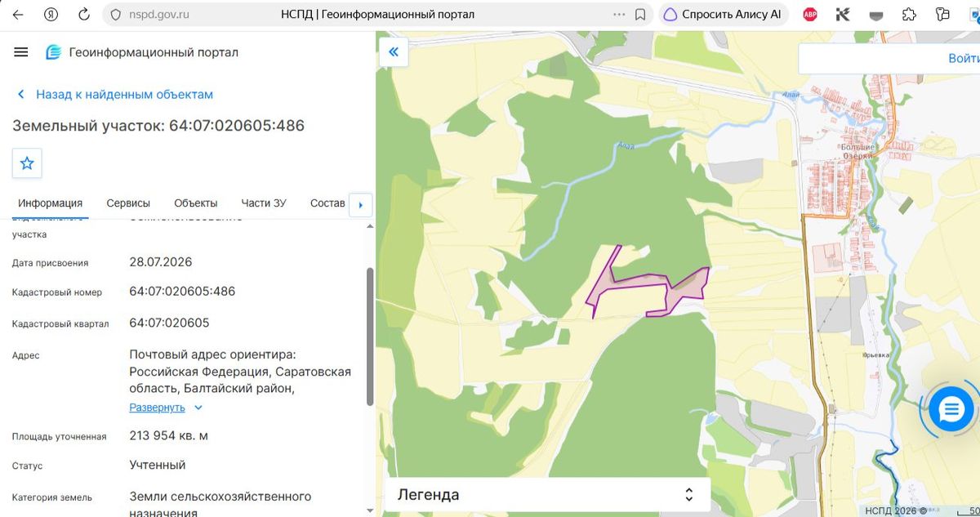The height and width of the screenshot is (517, 980).
Task: Click the info panel vertical scrollbar
Action: [x=370, y=336]
